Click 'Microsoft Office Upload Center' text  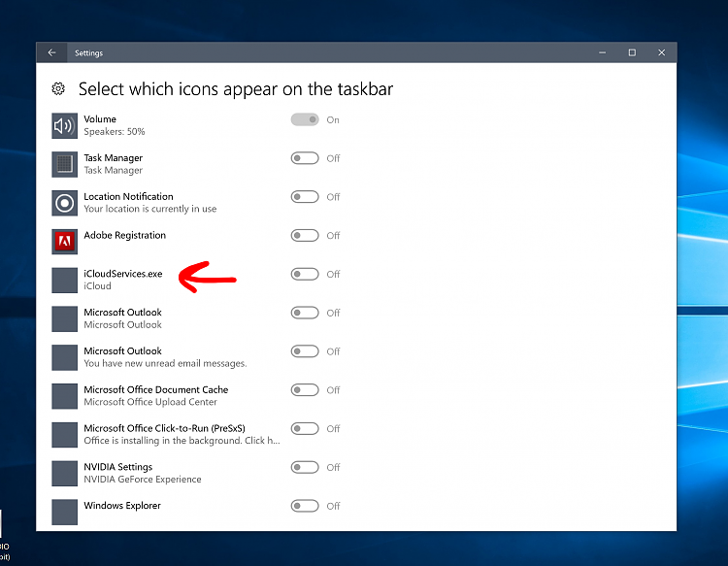[x=149, y=402]
